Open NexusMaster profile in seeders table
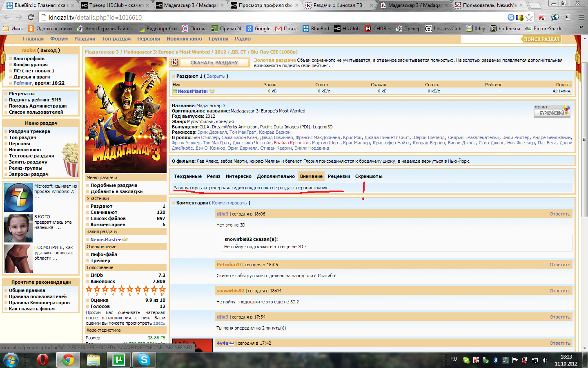Screen dimensions: 588x368 click(x=193, y=91)
